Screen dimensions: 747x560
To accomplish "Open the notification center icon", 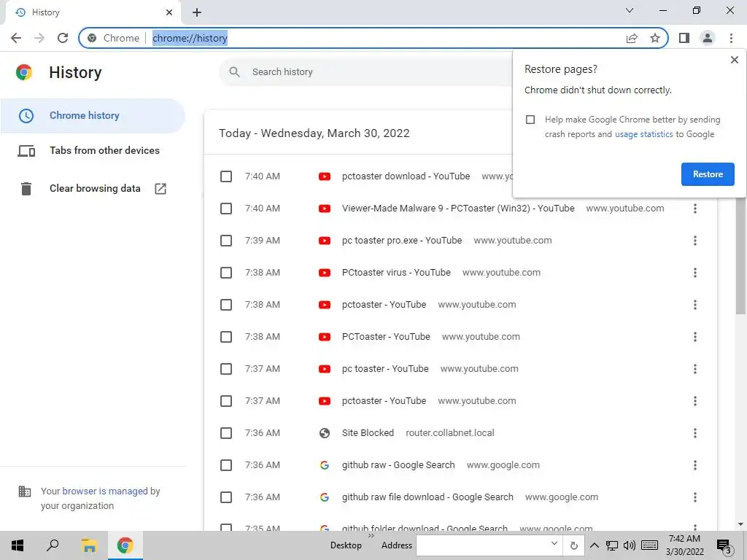I will pyautogui.click(x=724, y=546).
